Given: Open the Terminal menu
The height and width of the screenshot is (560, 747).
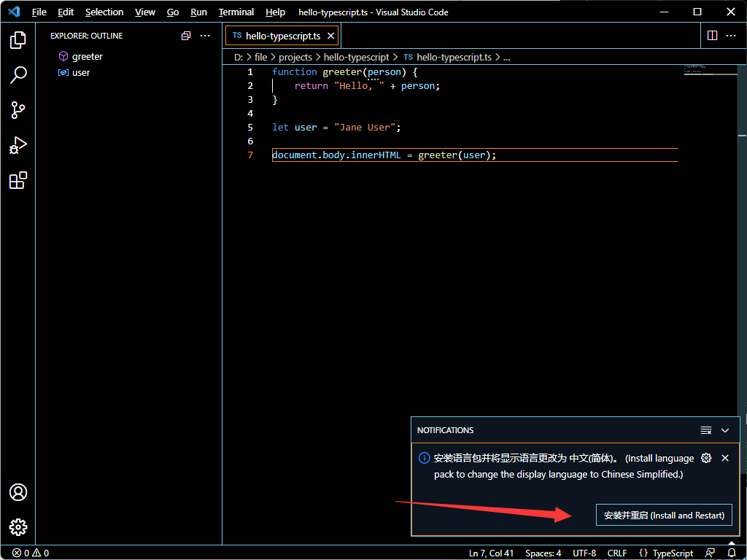Looking at the screenshot, I should pos(236,12).
